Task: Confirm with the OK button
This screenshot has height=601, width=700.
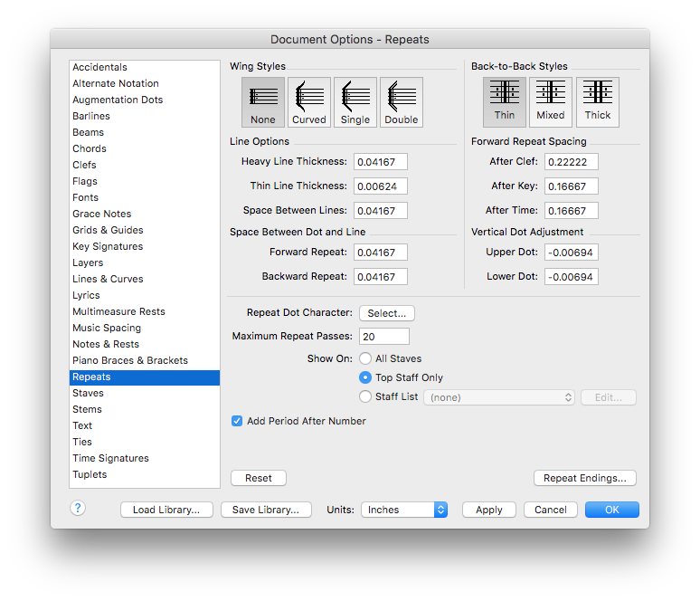Action: click(612, 510)
